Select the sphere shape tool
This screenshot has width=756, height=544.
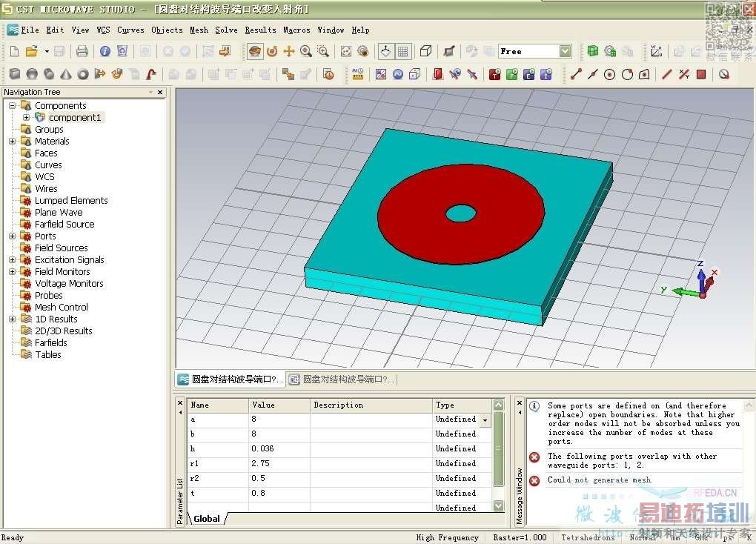(x=32, y=74)
